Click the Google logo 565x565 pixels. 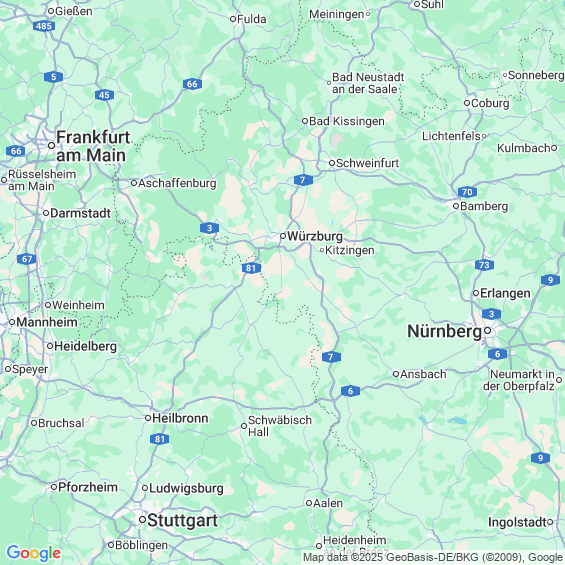[34, 553]
